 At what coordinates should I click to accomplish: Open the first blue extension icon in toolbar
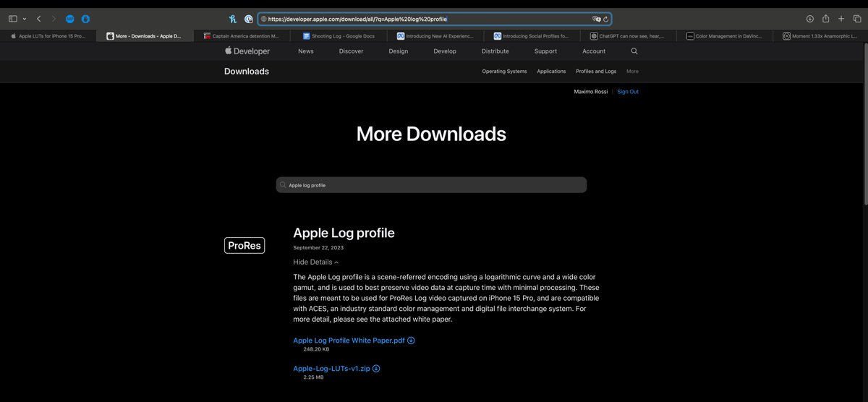(x=70, y=19)
